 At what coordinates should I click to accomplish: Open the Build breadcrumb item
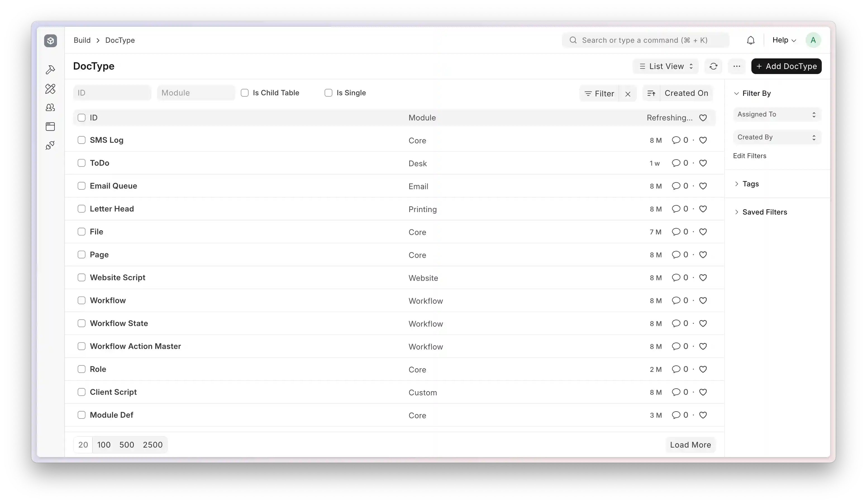(82, 40)
